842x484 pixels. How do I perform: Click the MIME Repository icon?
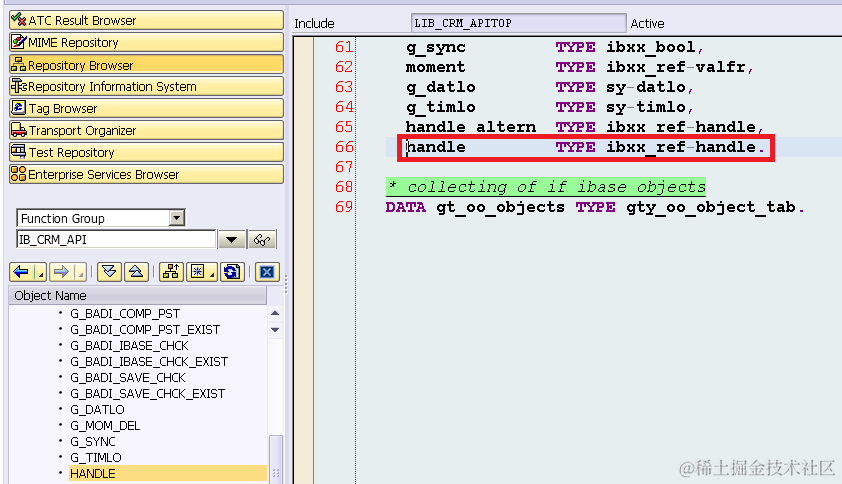19,41
